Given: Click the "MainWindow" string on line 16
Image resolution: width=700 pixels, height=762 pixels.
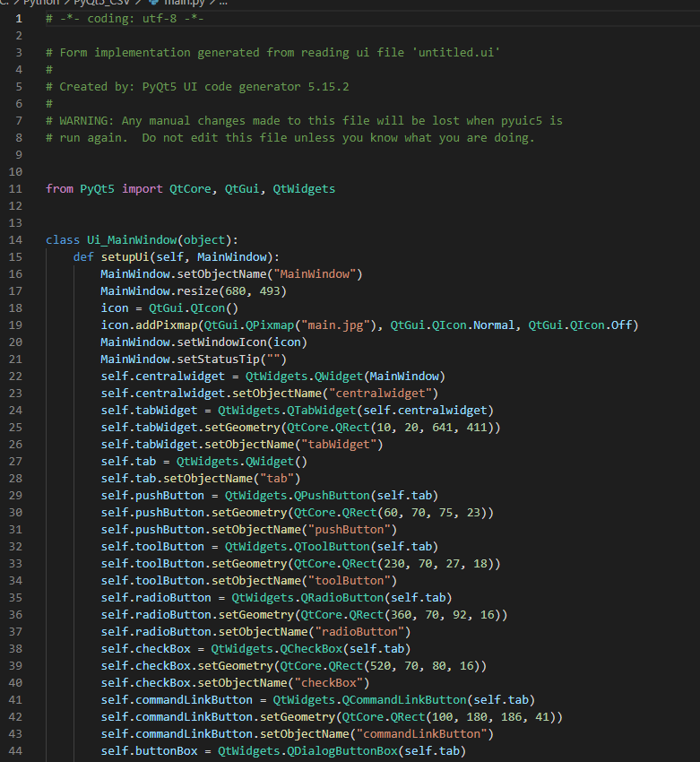Looking at the screenshot, I should coord(315,274).
